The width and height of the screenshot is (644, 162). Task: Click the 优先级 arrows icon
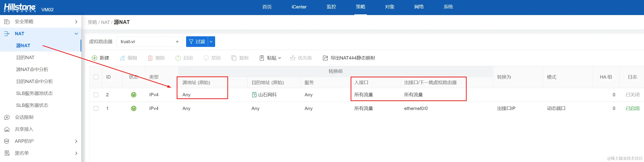(293, 58)
